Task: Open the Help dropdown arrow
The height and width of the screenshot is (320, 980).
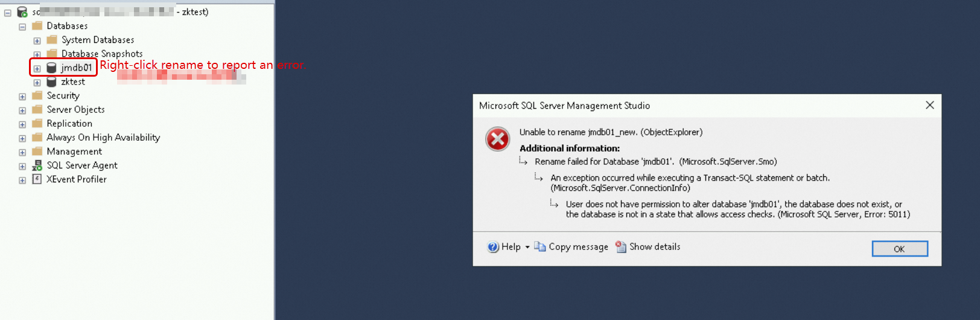Action: 527,247
